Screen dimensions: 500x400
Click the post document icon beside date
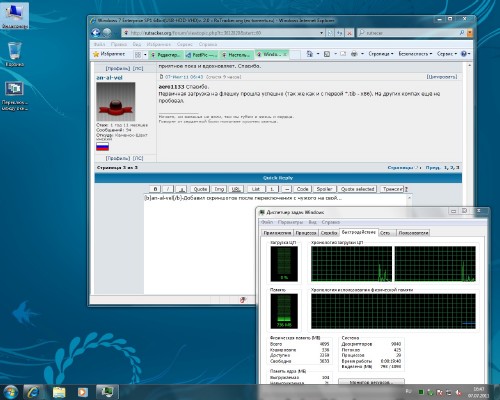tap(161, 77)
